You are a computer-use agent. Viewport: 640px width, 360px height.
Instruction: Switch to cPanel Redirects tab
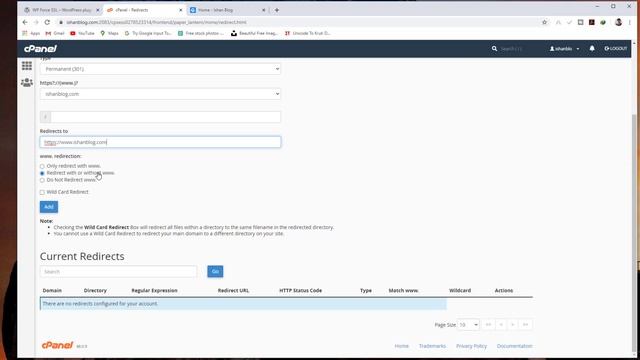[144, 10]
